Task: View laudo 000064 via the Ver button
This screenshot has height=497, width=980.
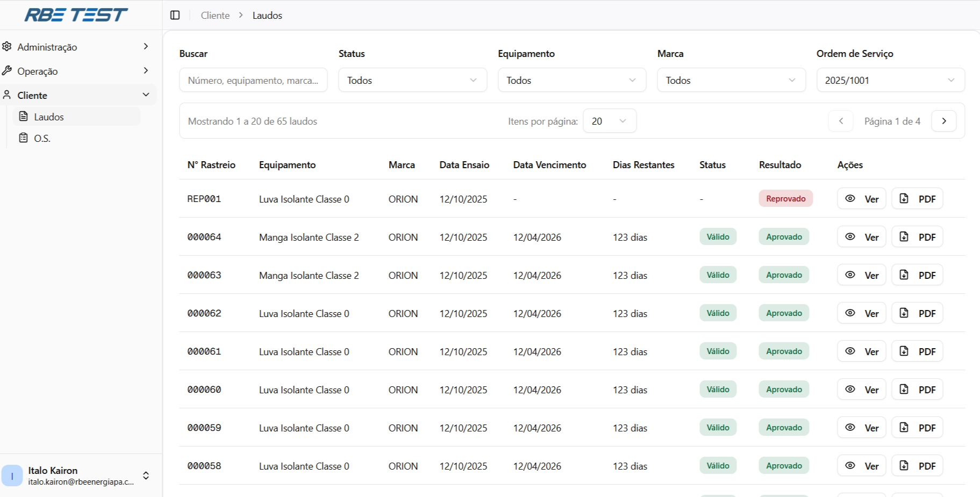Action: click(x=861, y=237)
